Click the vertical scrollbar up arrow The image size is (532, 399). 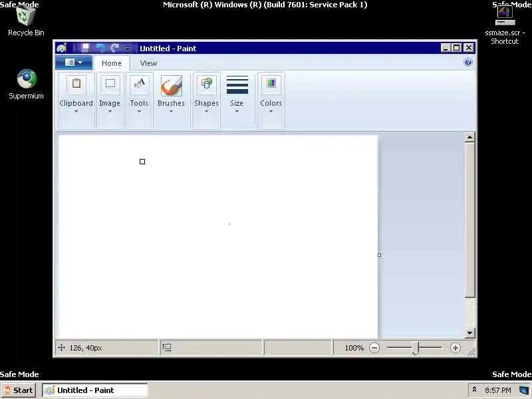pos(469,137)
